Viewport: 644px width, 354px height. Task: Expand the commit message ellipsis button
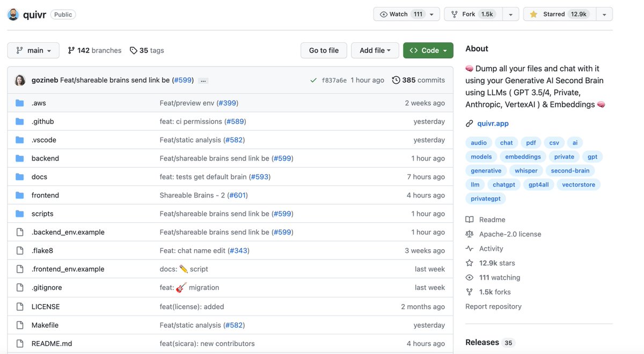coord(203,81)
